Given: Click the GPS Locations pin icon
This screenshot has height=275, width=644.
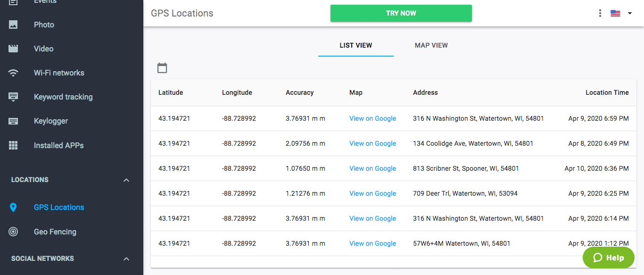Looking at the screenshot, I should point(13,207).
